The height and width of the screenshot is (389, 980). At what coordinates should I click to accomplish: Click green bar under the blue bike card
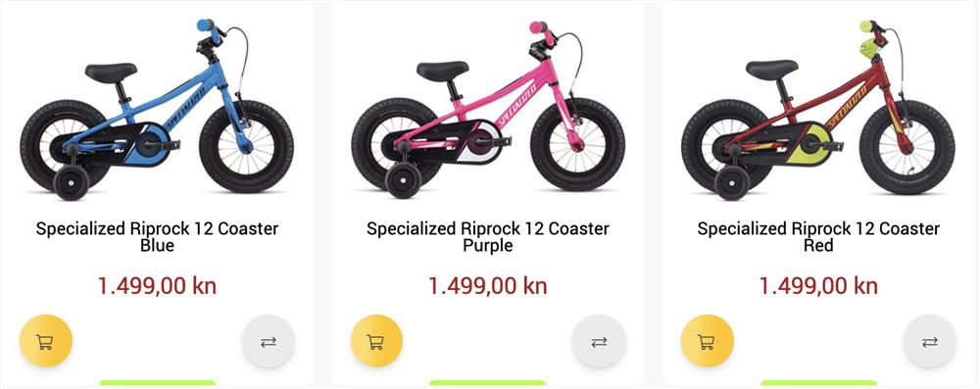157,383
